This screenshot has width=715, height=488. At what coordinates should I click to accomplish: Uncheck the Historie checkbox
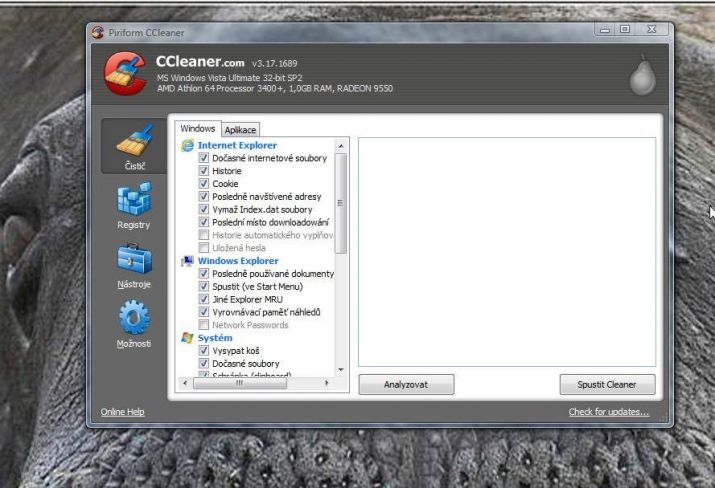pyautogui.click(x=204, y=171)
